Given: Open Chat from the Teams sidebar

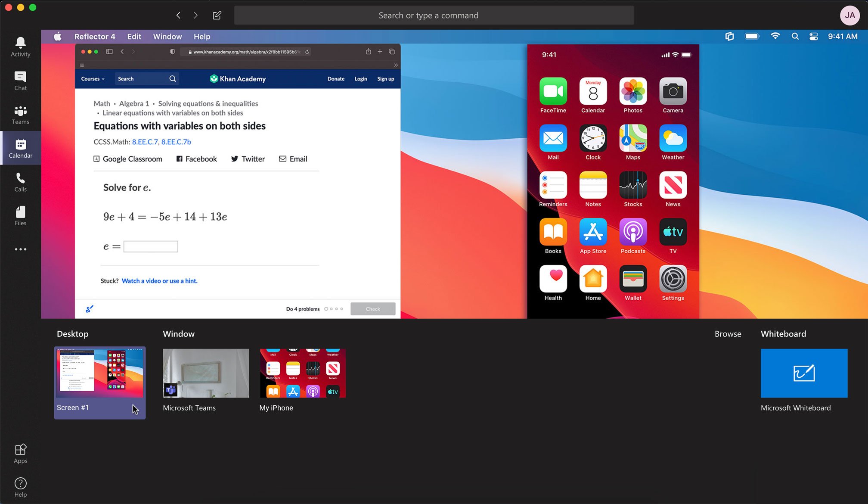Looking at the screenshot, I should pyautogui.click(x=20, y=80).
